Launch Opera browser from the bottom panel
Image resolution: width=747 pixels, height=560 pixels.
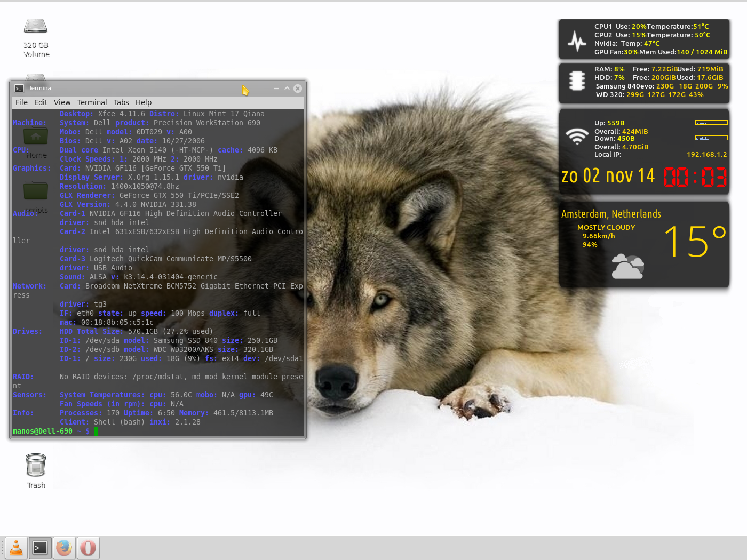(88, 548)
